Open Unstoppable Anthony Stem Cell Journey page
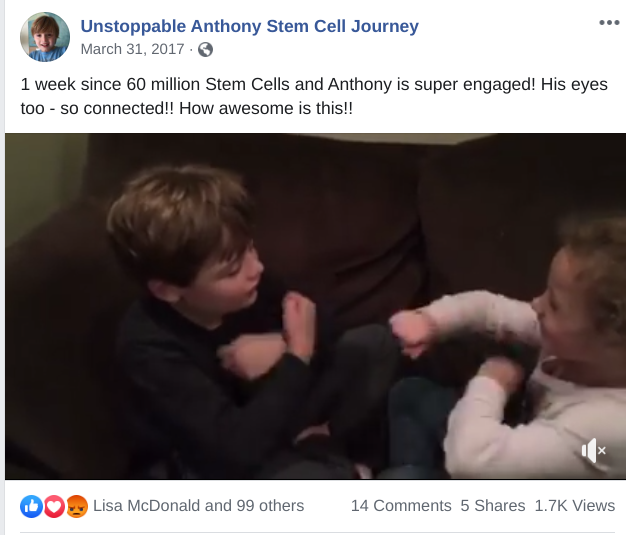Viewport: 626px width, 535px height. point(249,27)
